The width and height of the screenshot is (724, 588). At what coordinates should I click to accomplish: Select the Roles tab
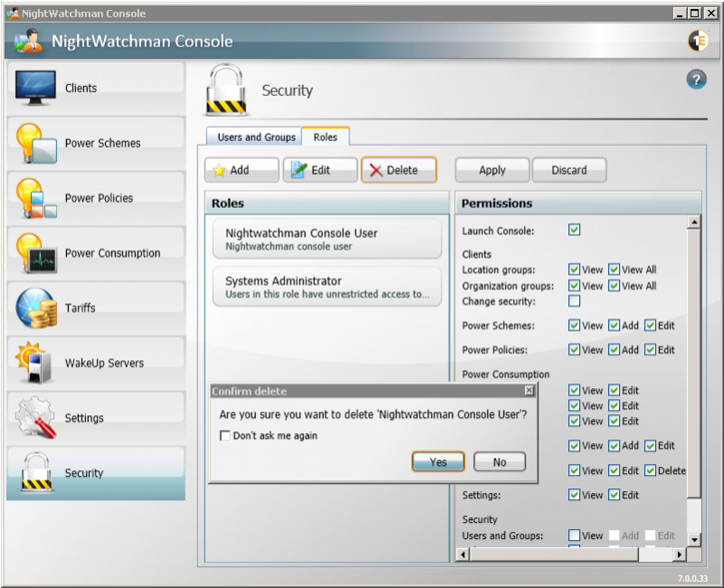325,137
